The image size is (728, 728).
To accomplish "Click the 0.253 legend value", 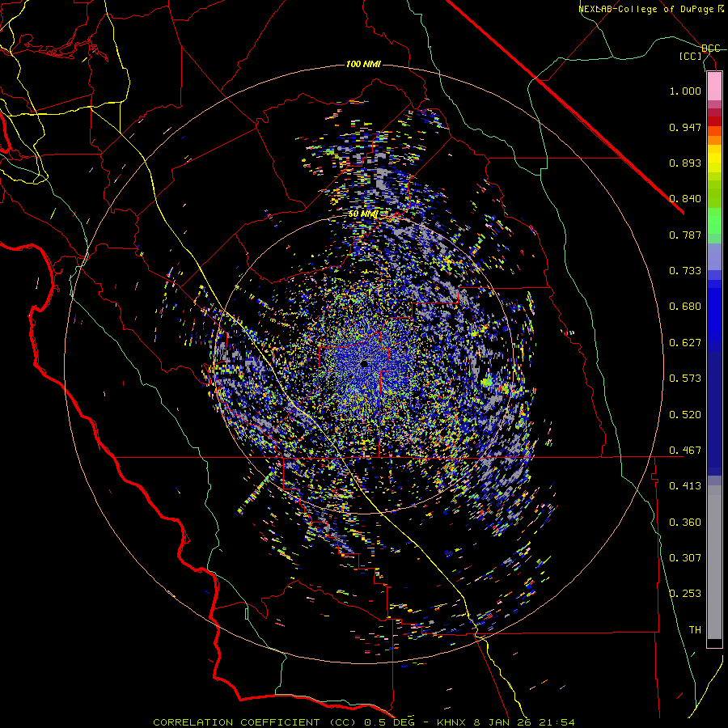I will tap(685, 594).
